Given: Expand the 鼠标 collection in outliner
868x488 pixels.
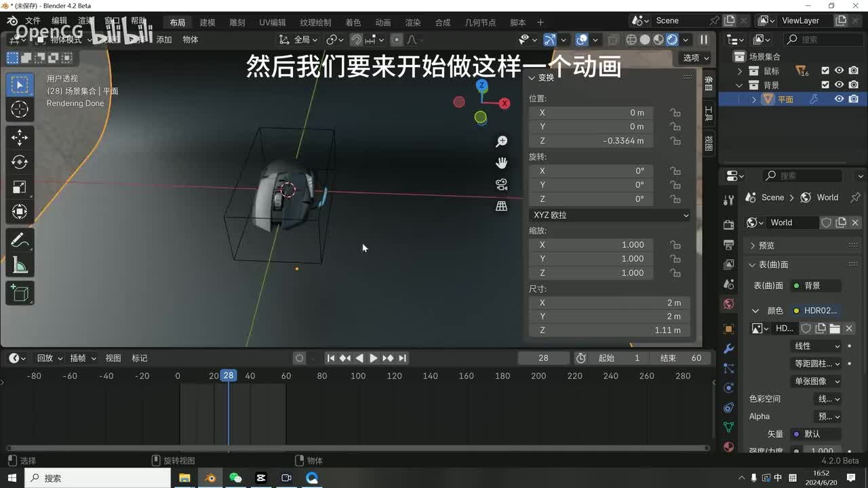Looking at the screenshot, I should (x=740, y=70).
